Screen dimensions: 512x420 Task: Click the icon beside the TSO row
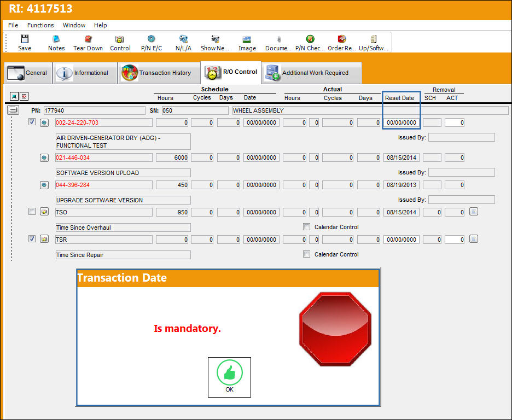point(44,212)
